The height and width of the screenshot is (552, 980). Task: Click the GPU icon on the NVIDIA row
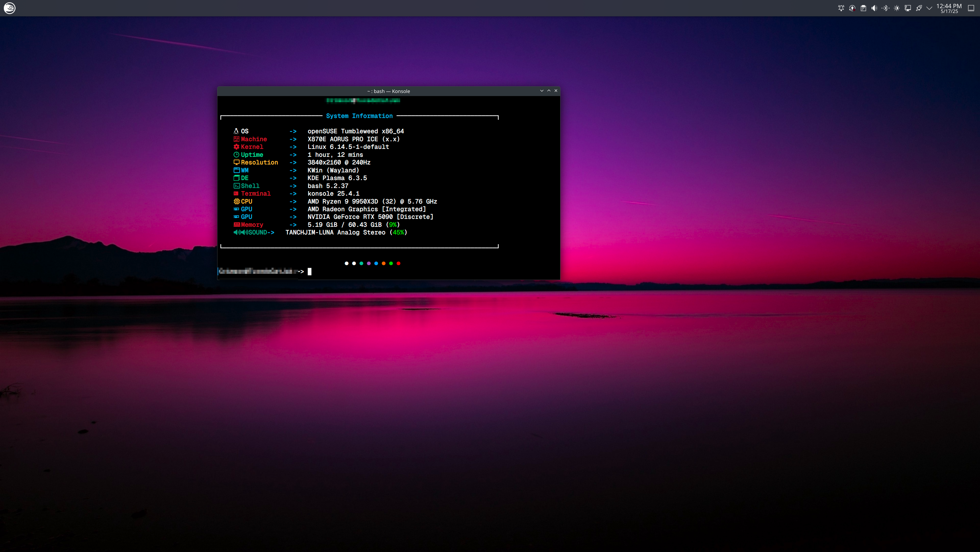(x=236, y=217)
